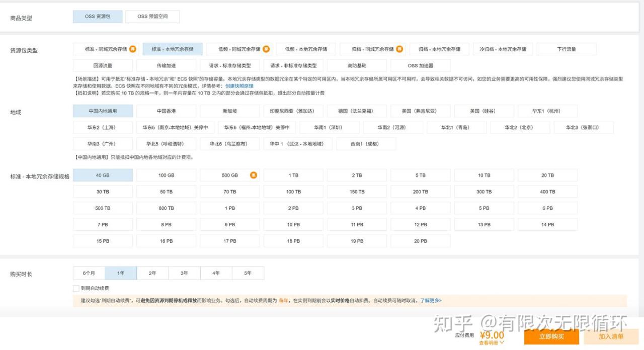The width and height of the screenshot is (644, 350).
Task: Choose the 传输加速 package type
Action: [x=166, y=66]
